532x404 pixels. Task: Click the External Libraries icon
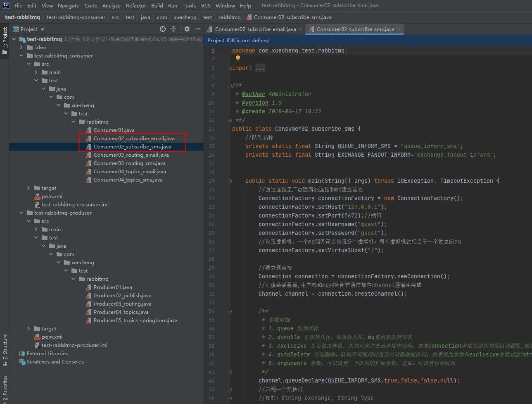[x=22, y=354]
